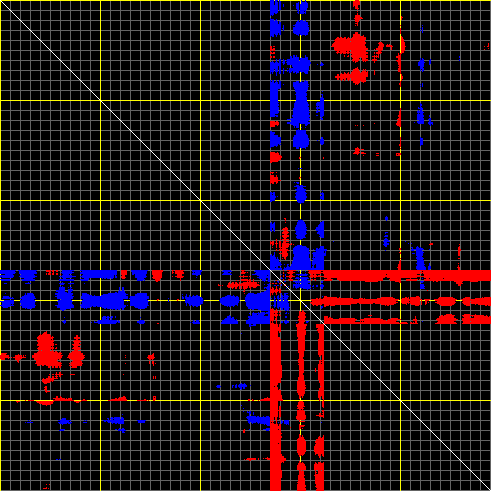Click the second smaller red cluster in lower-left quadrant

76,353
